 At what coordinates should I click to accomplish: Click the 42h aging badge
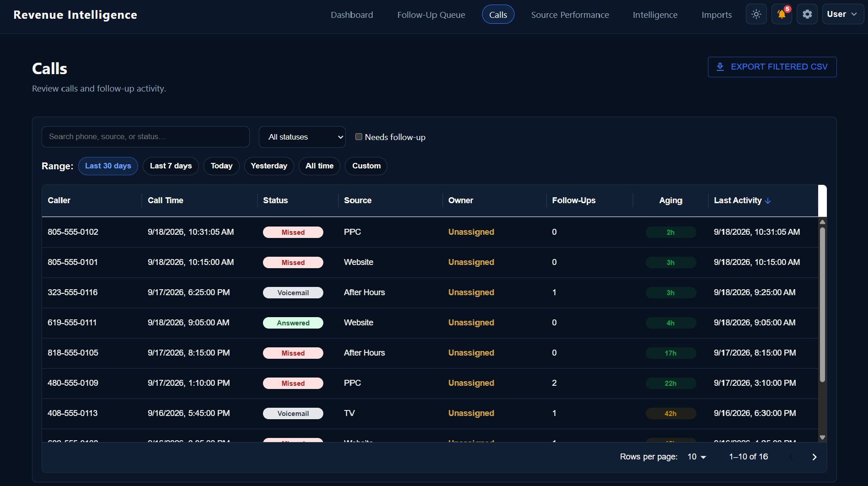[670, 414]
